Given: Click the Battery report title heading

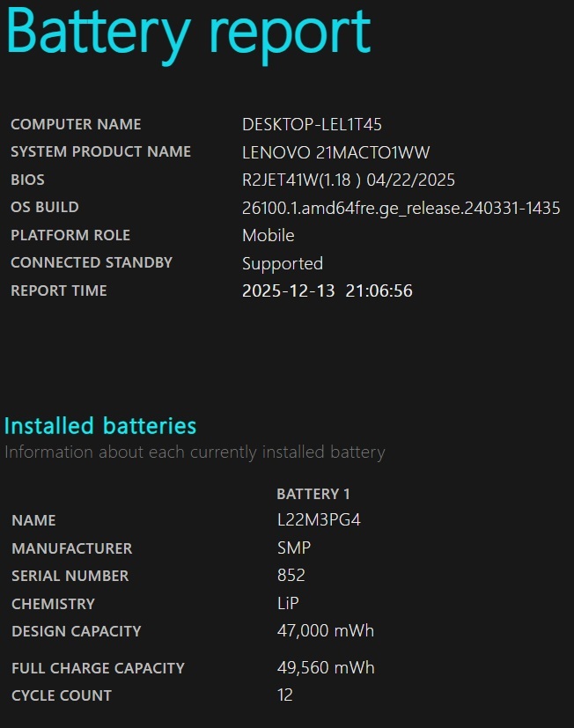Looking at the screenshot, I should pos(187,31).
